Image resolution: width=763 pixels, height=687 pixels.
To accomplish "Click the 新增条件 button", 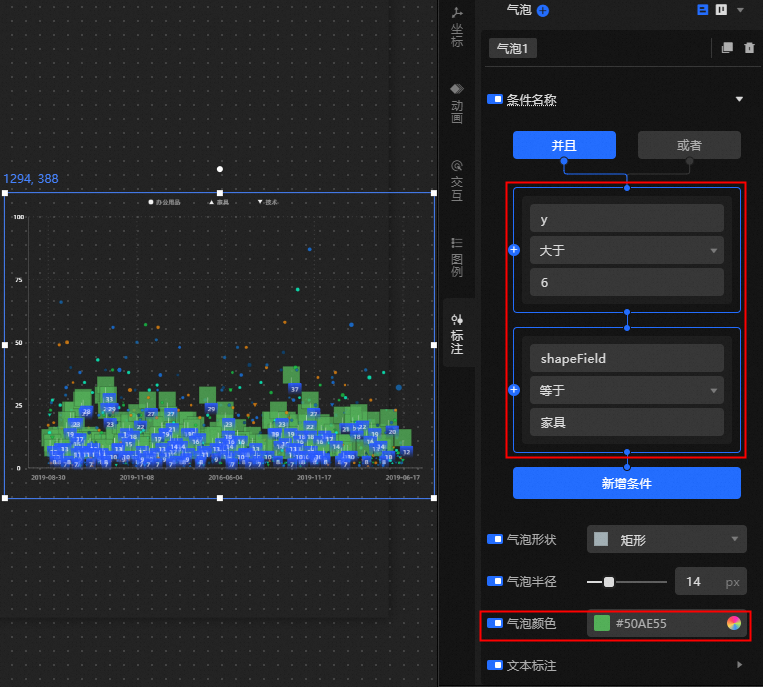I will (x=626, y=483).
